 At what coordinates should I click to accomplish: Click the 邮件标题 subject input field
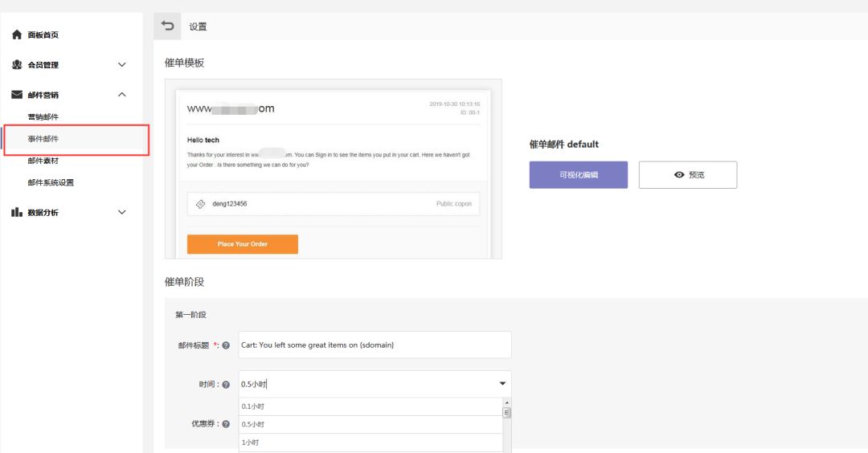tap(375, 345)
